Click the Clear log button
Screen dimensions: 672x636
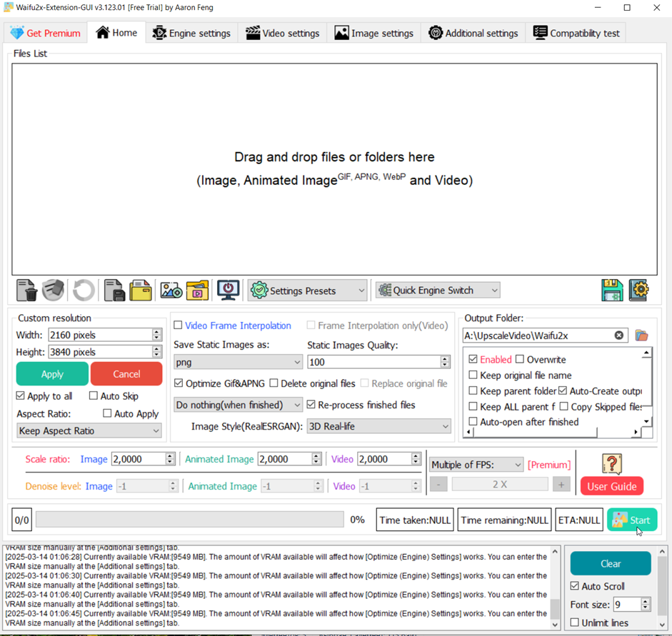click(611, 564)
